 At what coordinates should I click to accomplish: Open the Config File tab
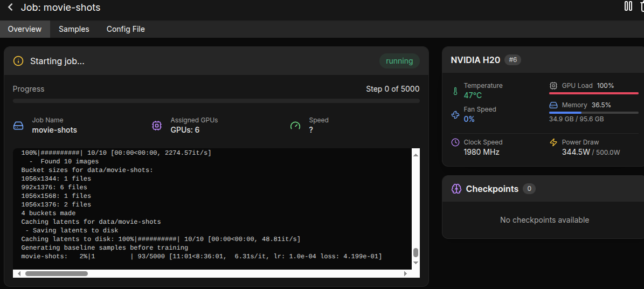coord(126,29)
